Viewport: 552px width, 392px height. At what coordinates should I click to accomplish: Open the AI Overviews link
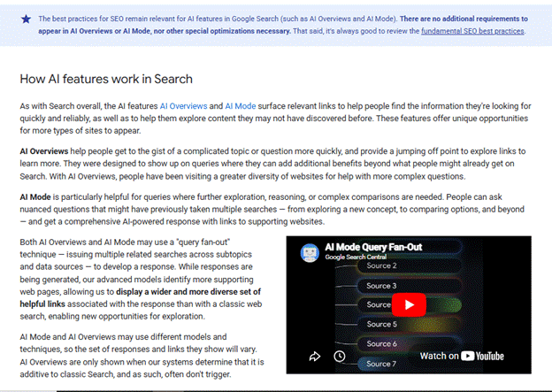183,106
